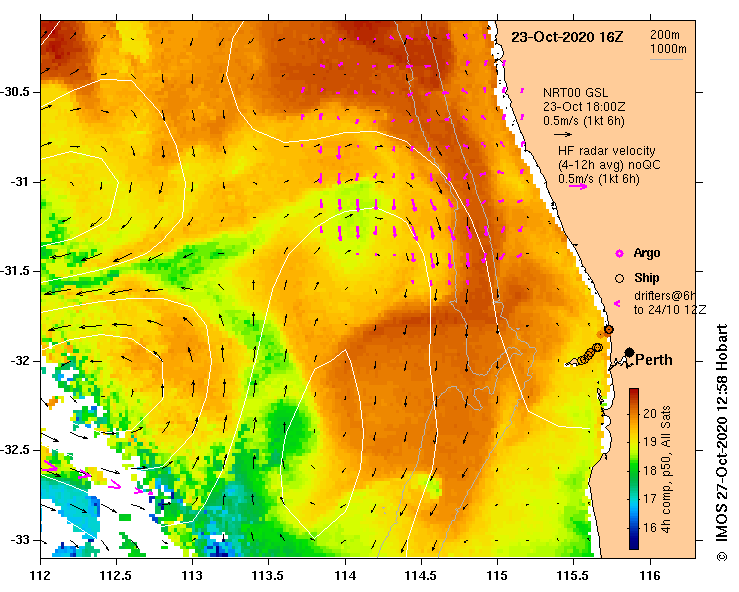Click the northernmost orange ship marker north of Perth
The image size is (739, 592).
(x=608, y=329)
